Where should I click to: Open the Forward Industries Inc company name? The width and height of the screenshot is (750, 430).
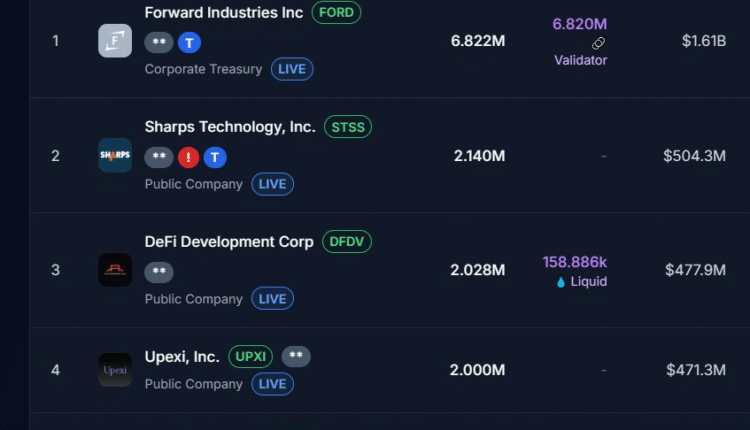[x=224, y=13]
